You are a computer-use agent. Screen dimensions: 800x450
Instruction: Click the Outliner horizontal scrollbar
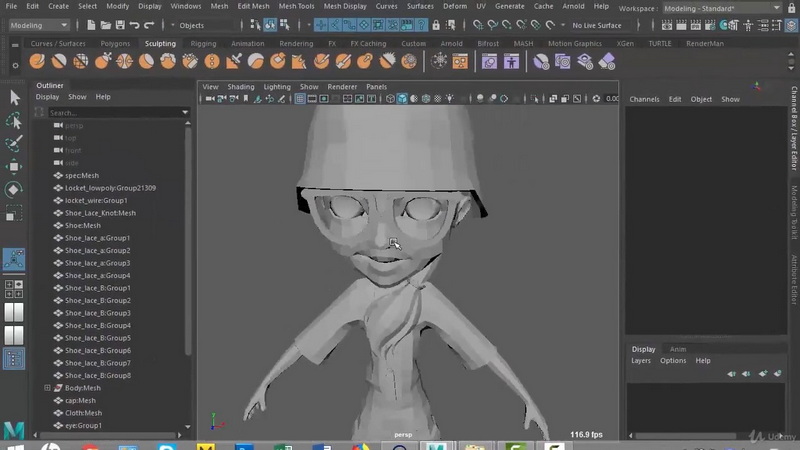[x=107, y=435]
